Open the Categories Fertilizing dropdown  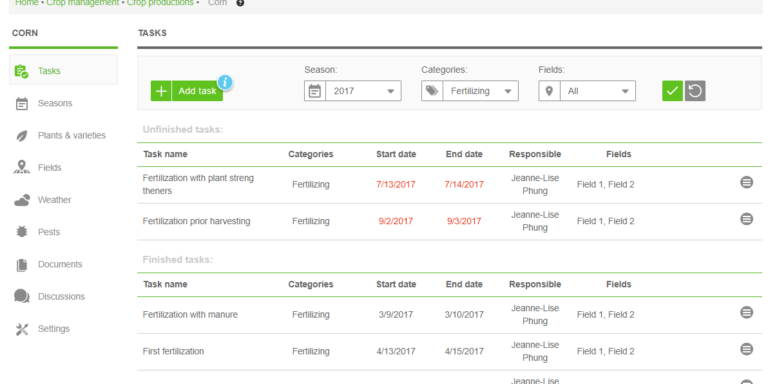tap(470, 91)
